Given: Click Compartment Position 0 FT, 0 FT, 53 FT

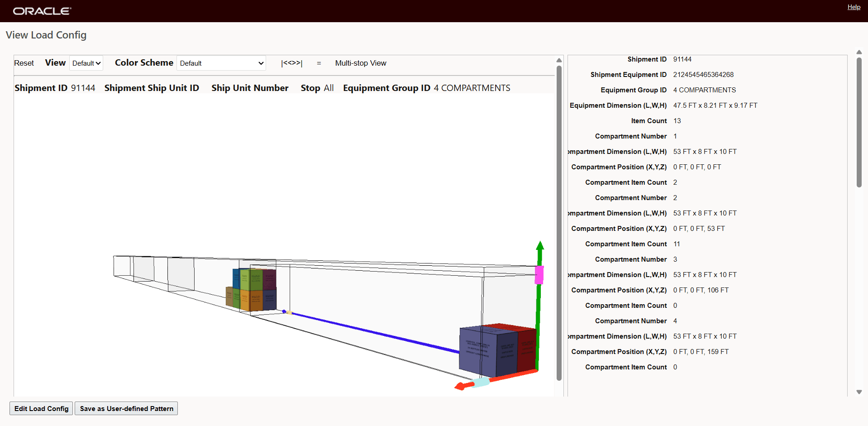Looking at the screenshot, I should click(699, 229).
